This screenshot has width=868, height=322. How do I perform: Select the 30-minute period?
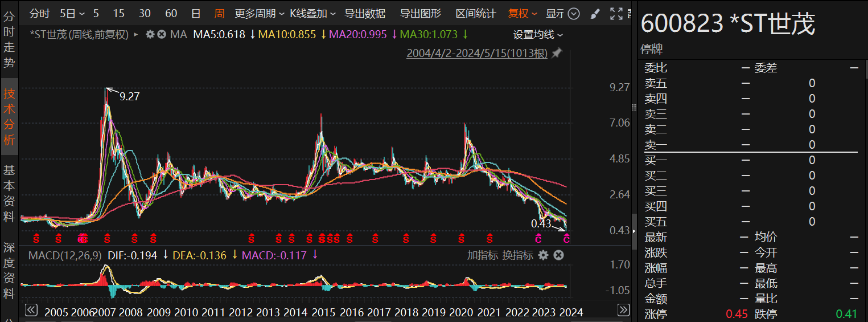[145, 13]
